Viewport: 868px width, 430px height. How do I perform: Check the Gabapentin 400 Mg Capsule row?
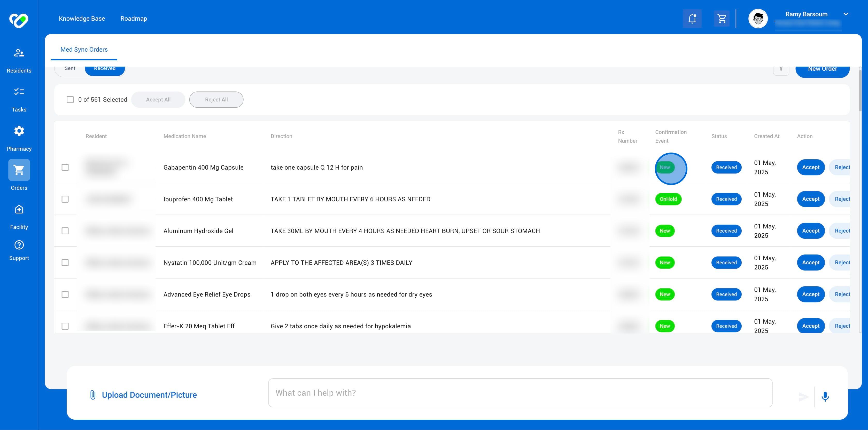pyautogui.click(x=65, y=167)
